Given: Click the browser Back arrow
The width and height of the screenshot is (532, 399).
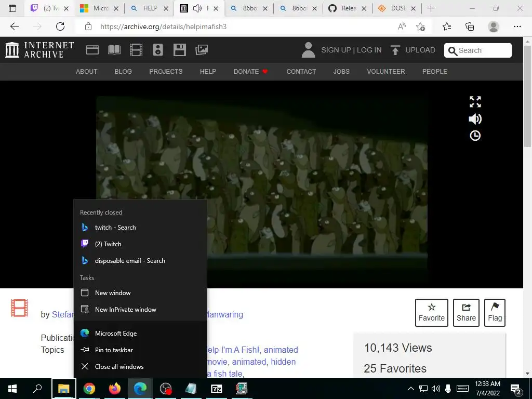Looking at the screenshot, I should click(14, 26).
